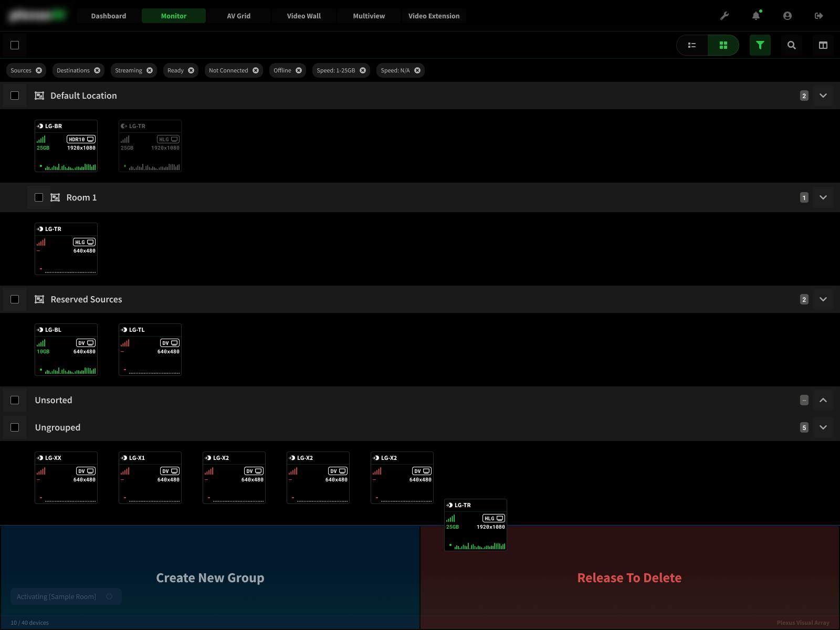Check the Default Location checkbox
This screenshot has width=840, height=630.
point(15,96)
